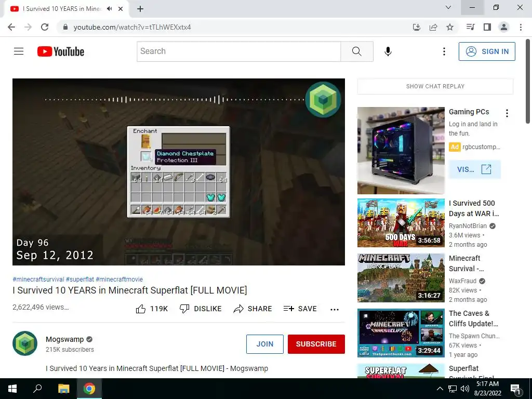This screenshot has width=532, height=399.
Task: Click the video player area
Action: click(179, 172)
